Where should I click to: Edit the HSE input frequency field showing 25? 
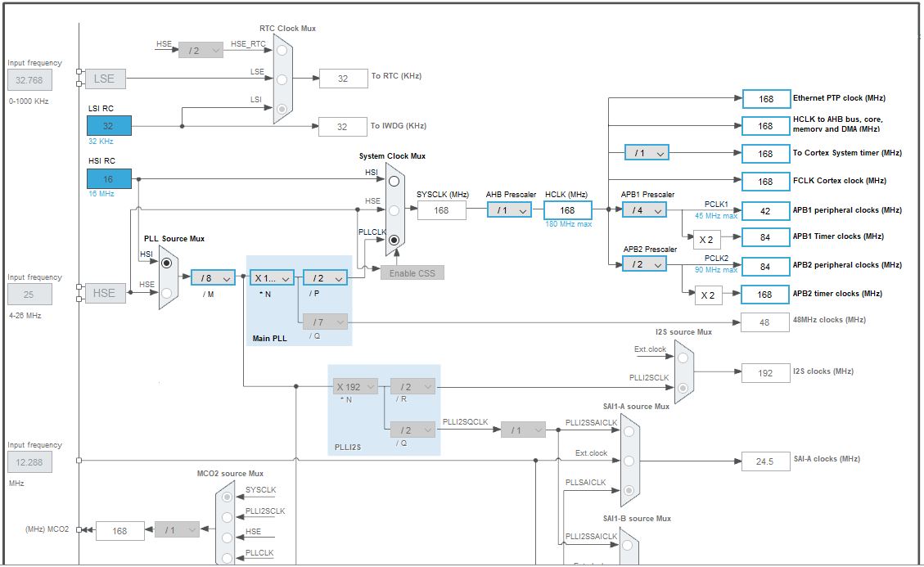click(x=29, y=294)
